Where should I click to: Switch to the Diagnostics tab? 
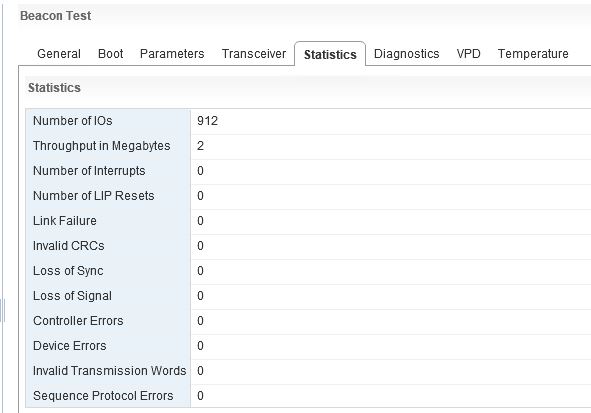tap(406, 54)
